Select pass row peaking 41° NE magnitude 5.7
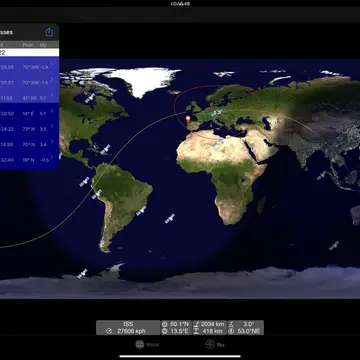This screenshot has height=360, width=360. 29,96
